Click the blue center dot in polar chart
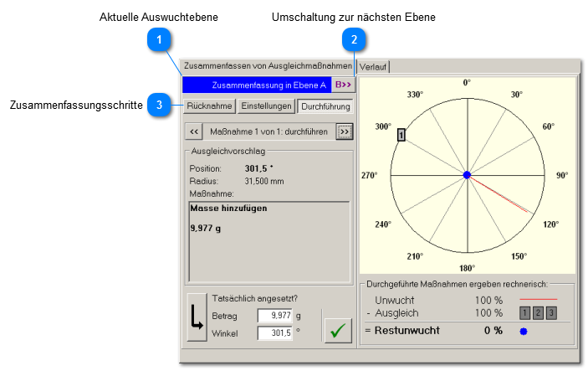Image resolution: width=588 pixels, height=371 pixels. [467, 175]
